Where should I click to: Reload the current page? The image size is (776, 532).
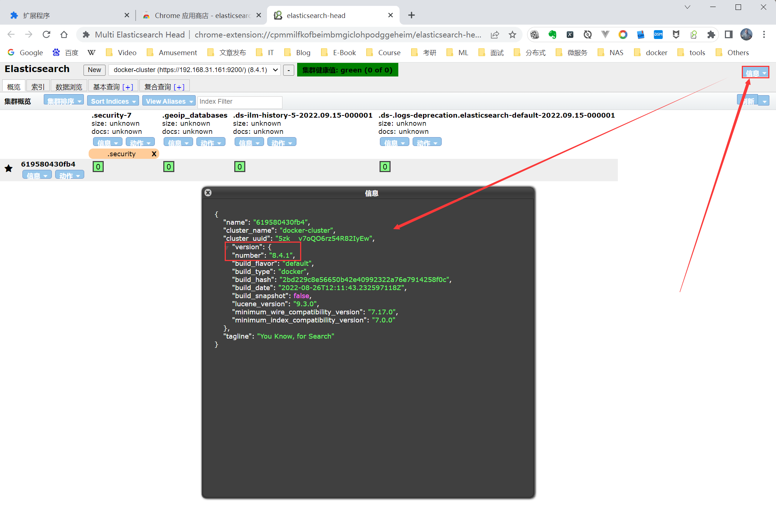click(46, 35)
